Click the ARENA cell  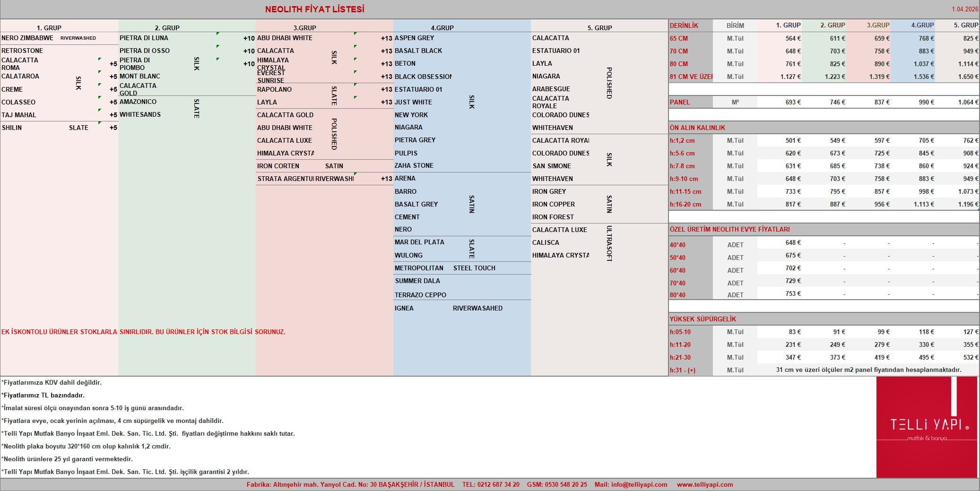(x=405, y=178)
